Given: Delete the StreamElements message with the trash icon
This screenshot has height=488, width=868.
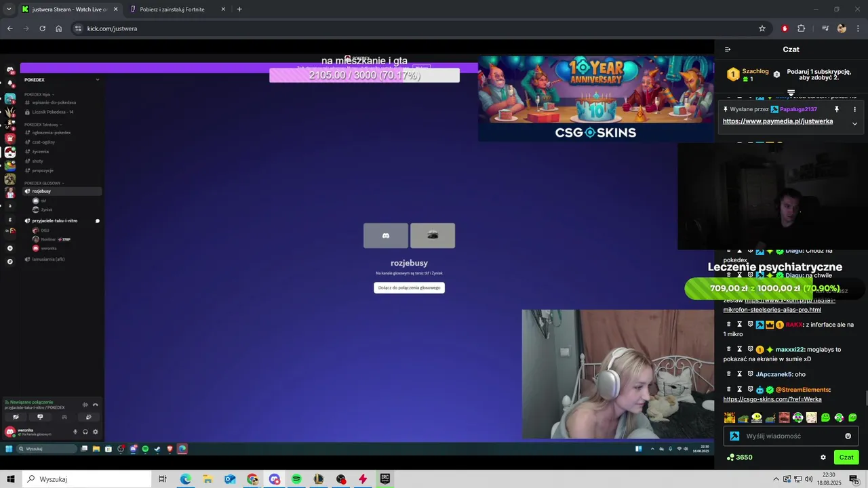Looking at the screenshot, I should (x=729, y=390).
